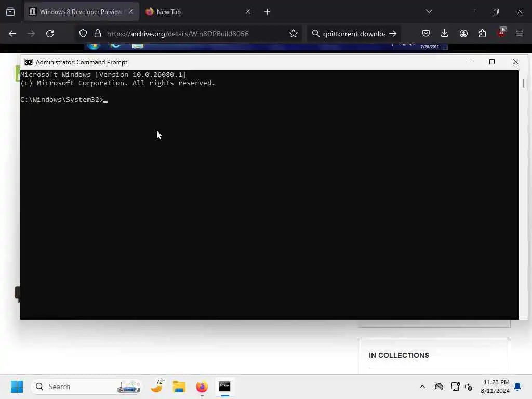Click the search magnifier icon in search box
Viewport: 532px width, 399px height.
pyautogui.click(x=315, y=33)
